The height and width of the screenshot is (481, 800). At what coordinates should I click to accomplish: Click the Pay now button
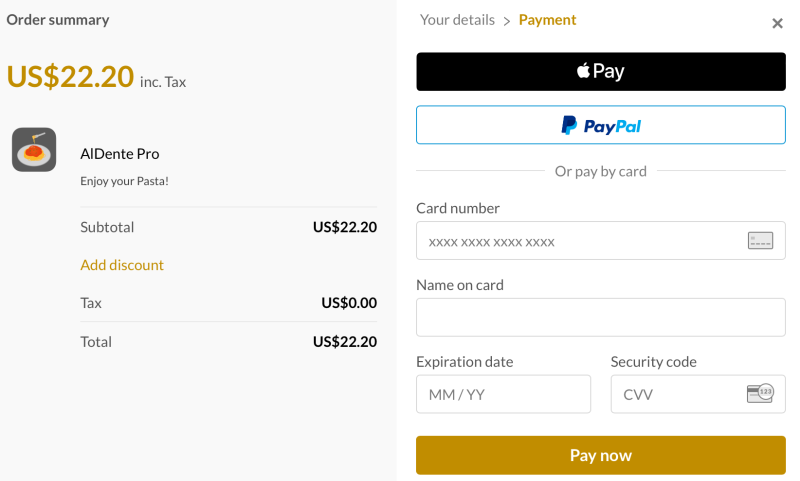(x=601, y=455)
